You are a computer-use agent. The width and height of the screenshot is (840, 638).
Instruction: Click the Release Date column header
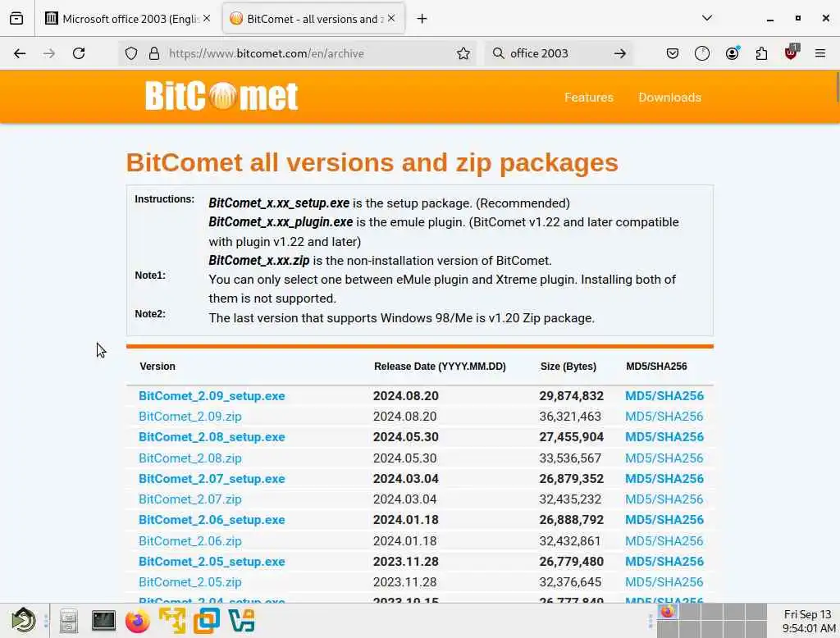click(440, 367)
